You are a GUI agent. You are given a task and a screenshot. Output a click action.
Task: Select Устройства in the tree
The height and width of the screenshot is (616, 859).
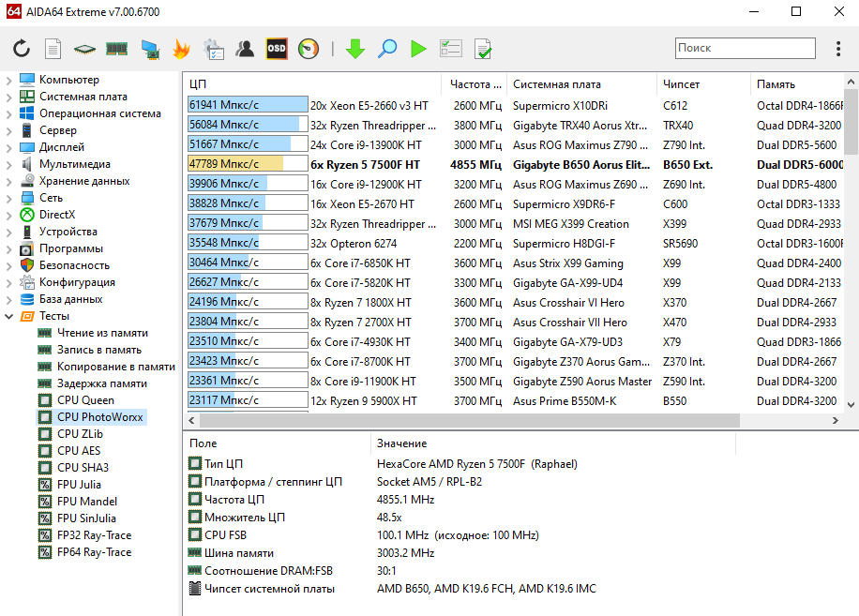(68, 232)
